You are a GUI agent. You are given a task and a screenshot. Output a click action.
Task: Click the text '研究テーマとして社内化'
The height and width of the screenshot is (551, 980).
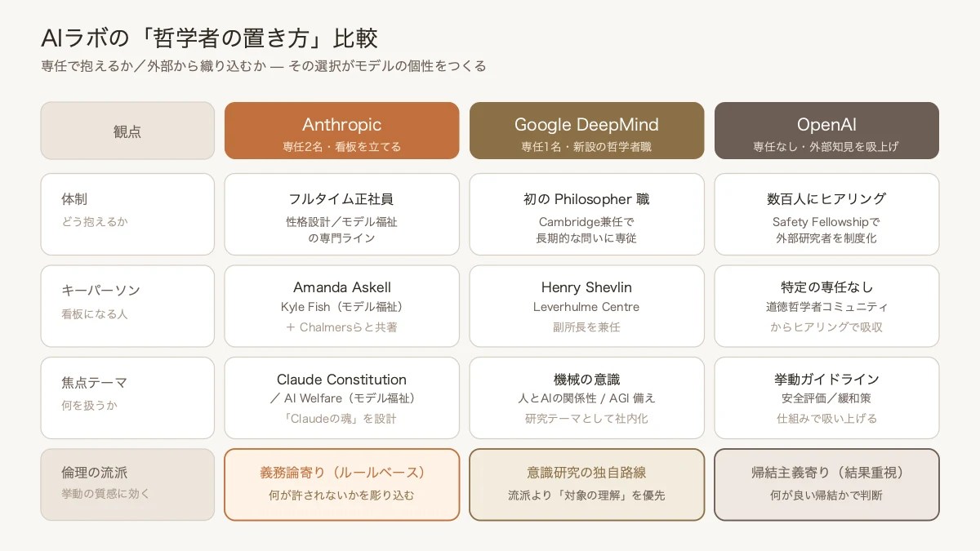coord(586,418)
